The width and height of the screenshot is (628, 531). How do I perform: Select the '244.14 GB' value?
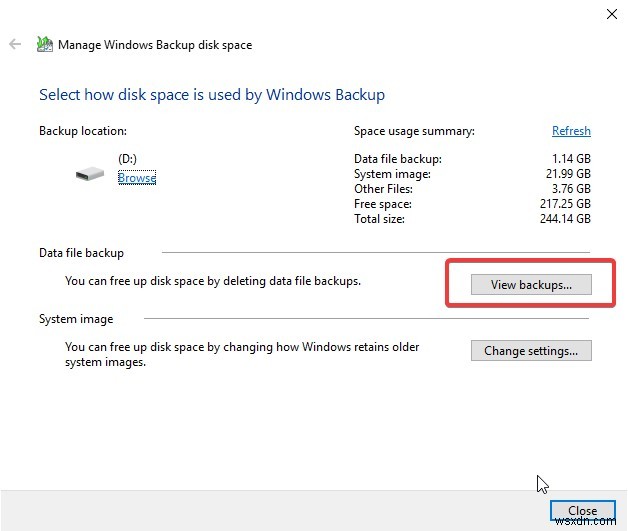[x=565, y=219]
